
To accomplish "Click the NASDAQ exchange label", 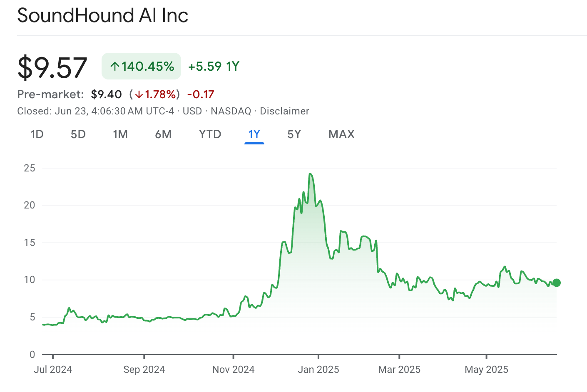I will click(x=231, y=111).
